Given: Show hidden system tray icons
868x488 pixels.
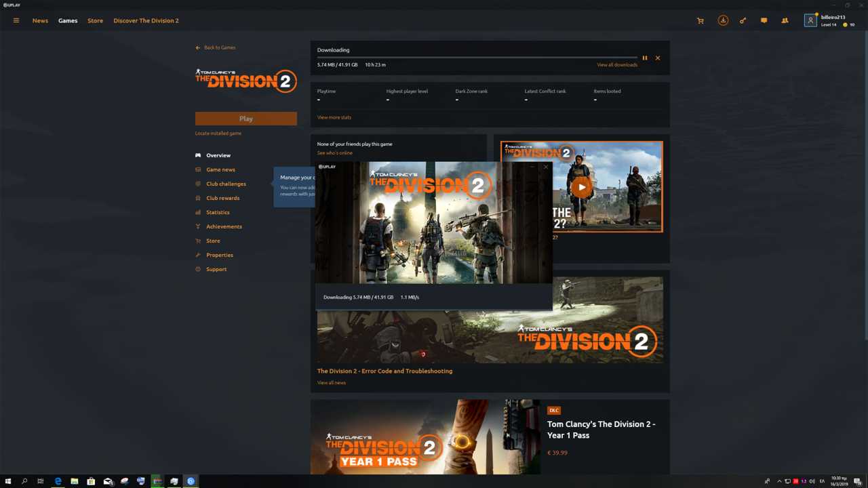Looking at the screenshot, I should click(x=779, y=481).
